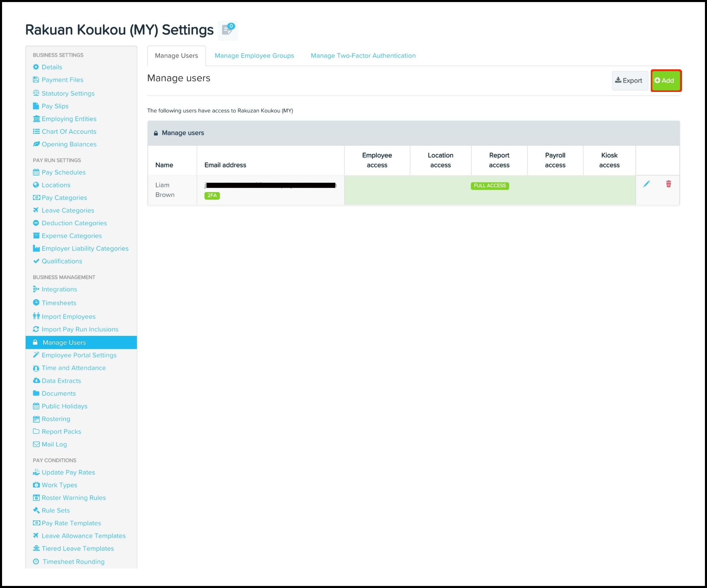Open Integrations in the sidebar
This screenshot has width=707, height=588.
tap(59, 289)
